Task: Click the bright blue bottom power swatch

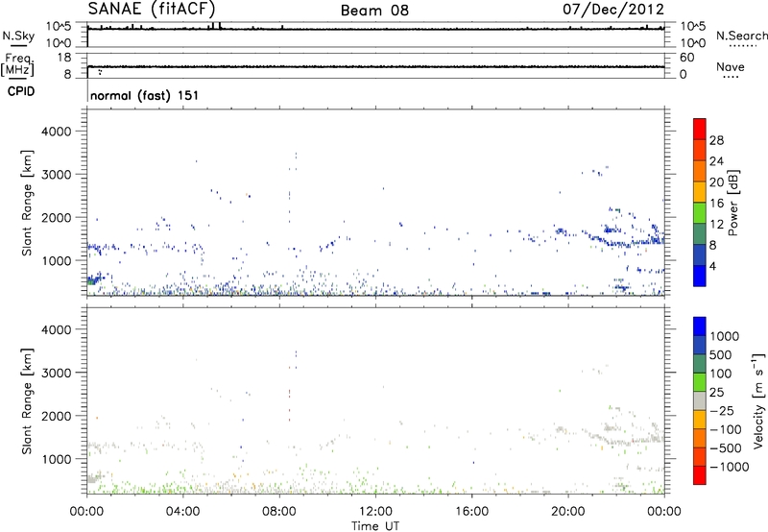Action: tap(700, 276)
